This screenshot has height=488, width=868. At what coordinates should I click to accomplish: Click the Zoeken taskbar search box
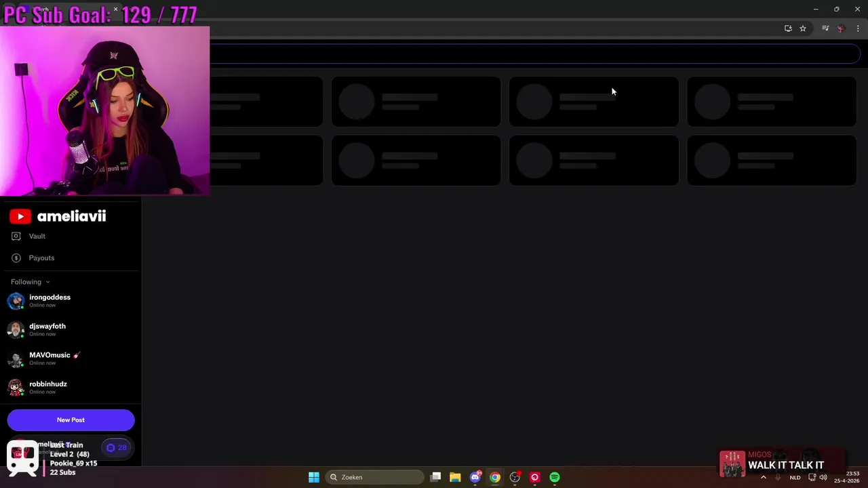click(x=374, y=477)
